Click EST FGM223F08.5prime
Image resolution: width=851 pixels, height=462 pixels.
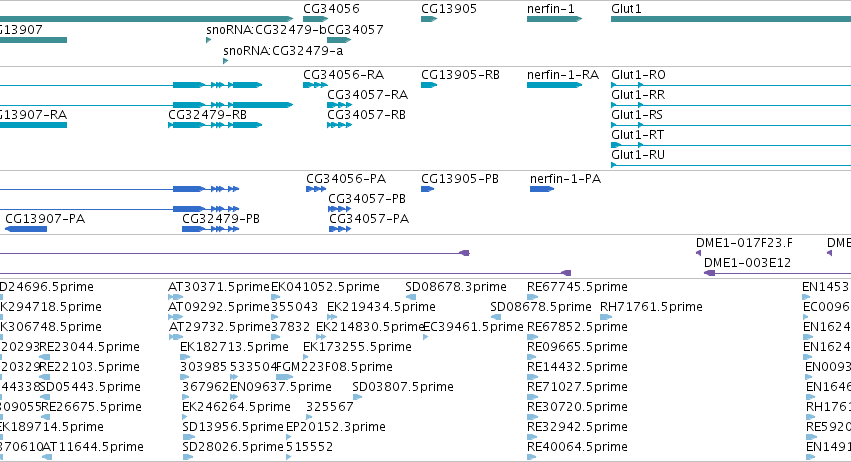pyautogui.click(x=334, y=368)
